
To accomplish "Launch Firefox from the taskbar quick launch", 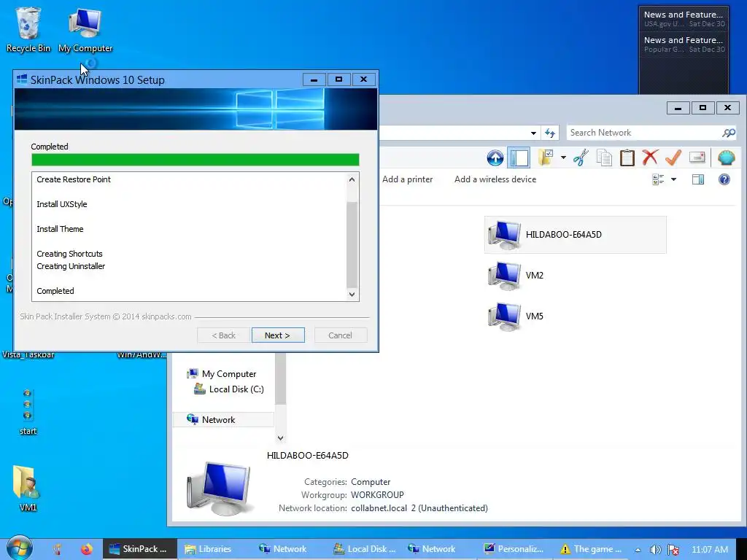I will click(86, 549).
